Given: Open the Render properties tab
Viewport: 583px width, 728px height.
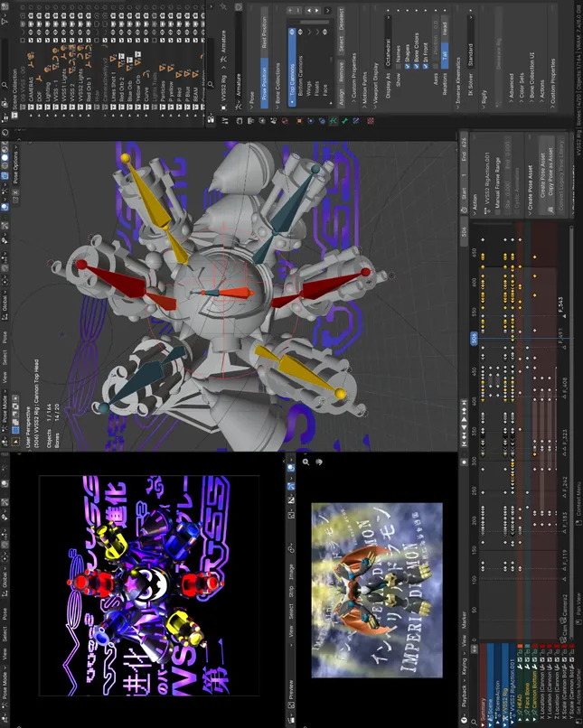Looking at the screenshot, I should click(240, 121).
